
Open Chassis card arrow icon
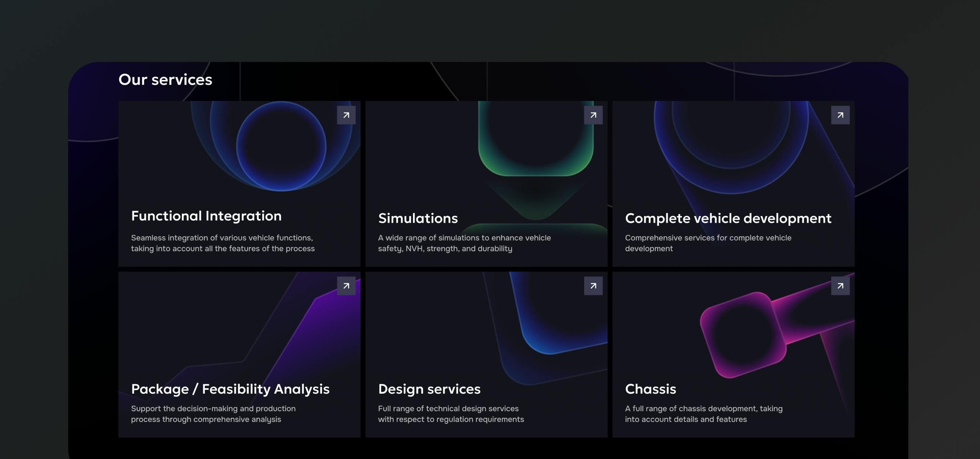(x=840, y=286)
